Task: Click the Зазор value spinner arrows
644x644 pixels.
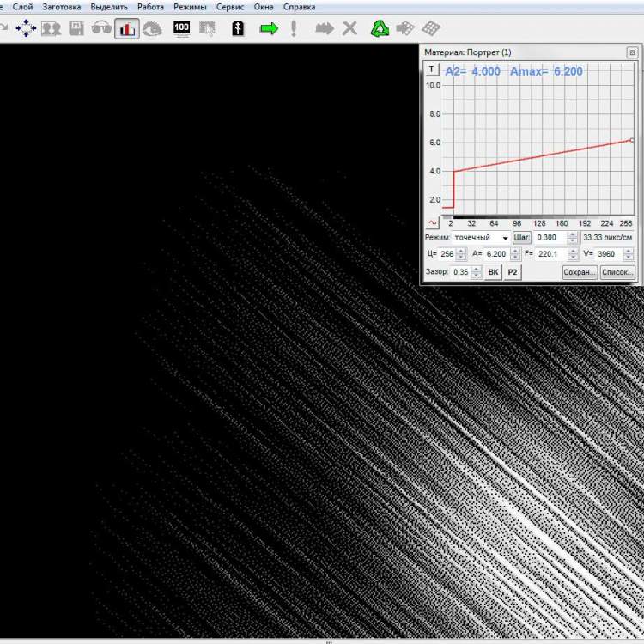Action: point(477,272)
